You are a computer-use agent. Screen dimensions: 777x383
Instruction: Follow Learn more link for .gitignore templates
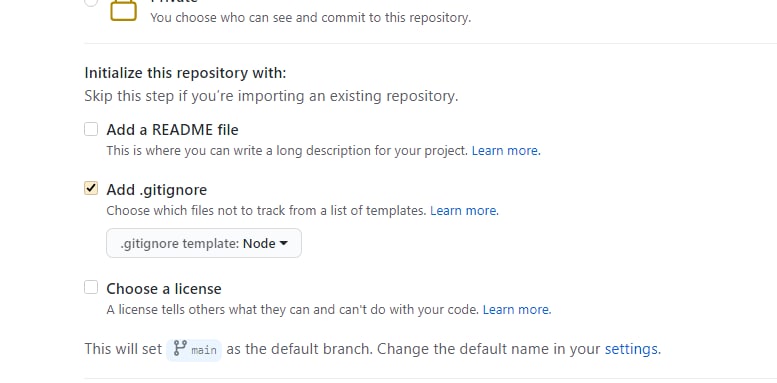pyautogui.click(x=464, y=211)
